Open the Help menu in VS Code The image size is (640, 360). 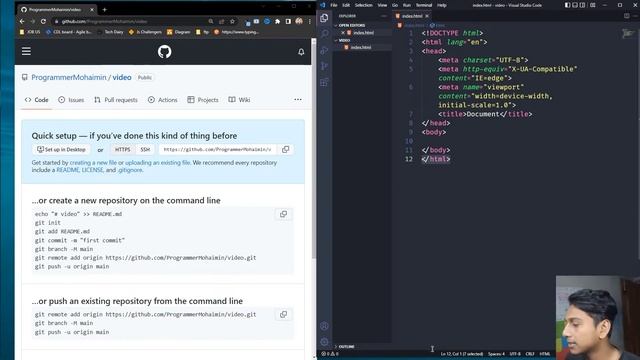click(442, 5)
